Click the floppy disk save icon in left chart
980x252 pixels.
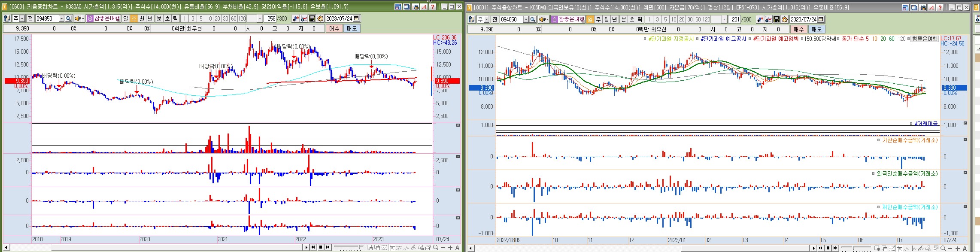312,18
